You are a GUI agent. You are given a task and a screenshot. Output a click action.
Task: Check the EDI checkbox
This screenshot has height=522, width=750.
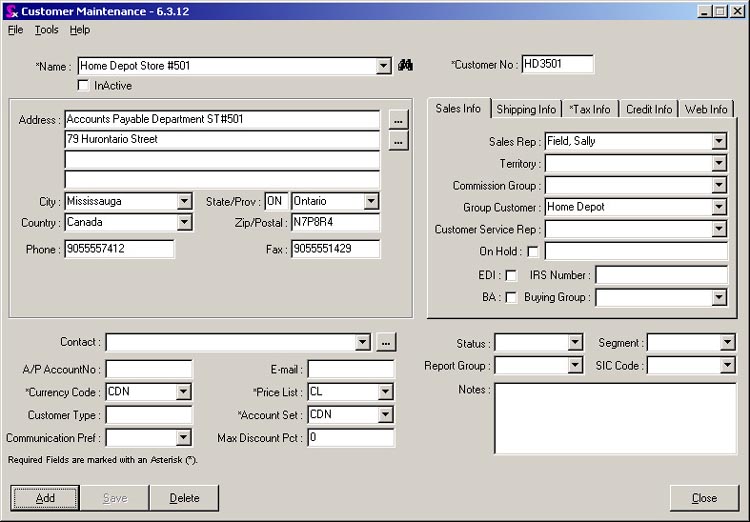pos(511,275)
